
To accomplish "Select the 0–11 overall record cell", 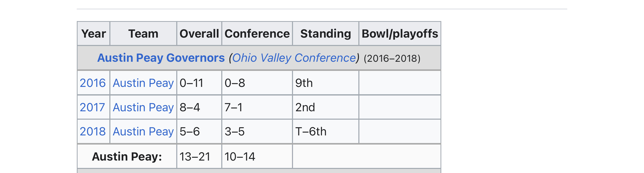I will (x=199, y=83).
